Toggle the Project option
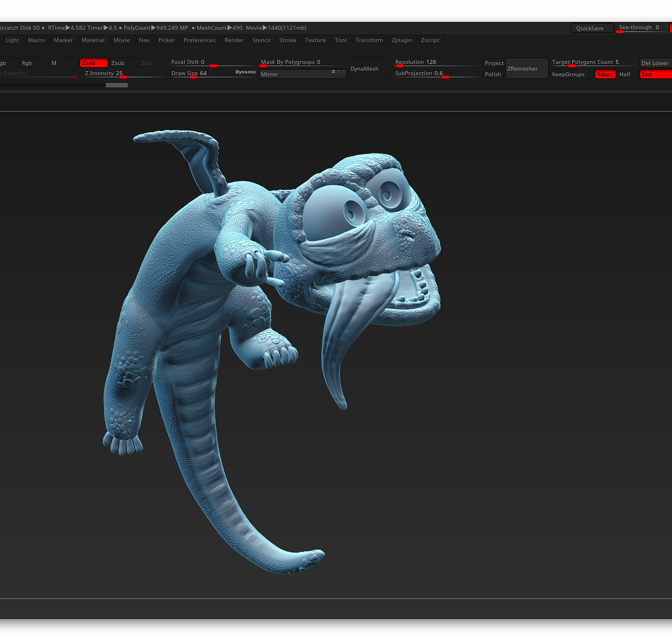This screenshot has height=637, width=672. pyautogui.click(x=494, y=63)
